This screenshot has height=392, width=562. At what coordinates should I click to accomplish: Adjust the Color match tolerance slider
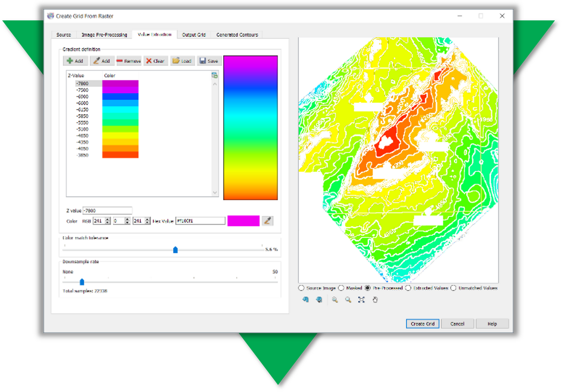pyautogui.click(x=175, y=249)
